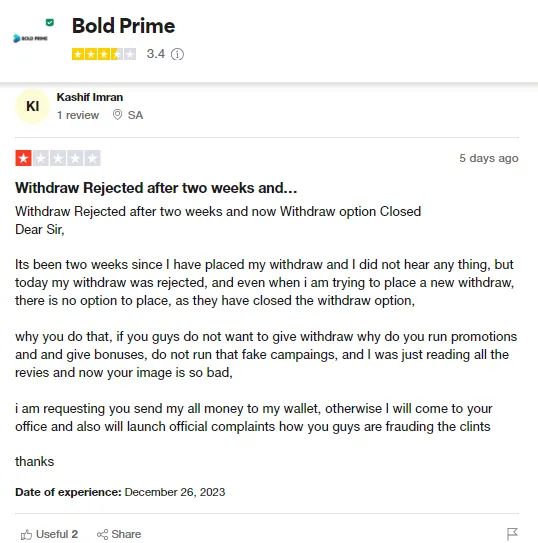This screenshot has width=538, height=543.
Task: Open the Withdraw Rejected review title
Action: click(x=156, y=188)
